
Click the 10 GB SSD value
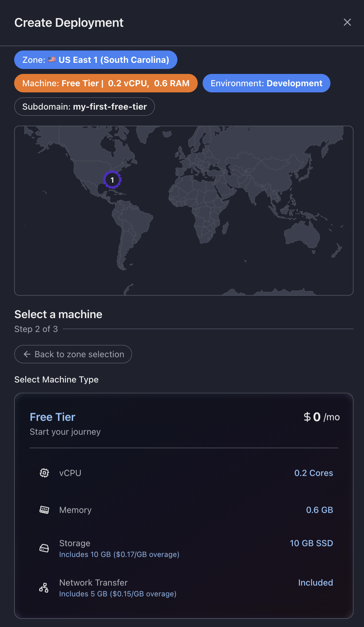pos(311,543)
